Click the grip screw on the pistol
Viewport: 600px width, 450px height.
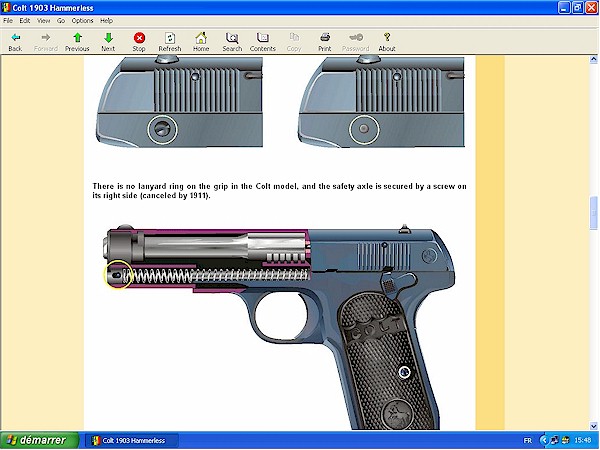pyautogui.click(x=404, y=372)
